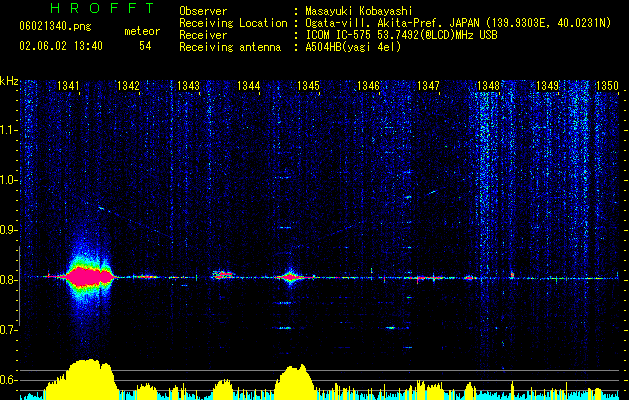Click the 'meteor' count label
Screen dimensions: 629x400
tap(142, 31)
